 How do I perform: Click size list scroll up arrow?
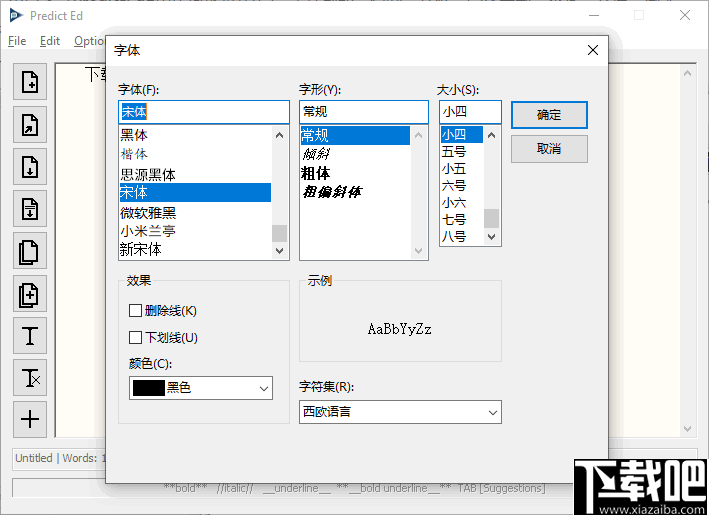(x=492, y=135)
